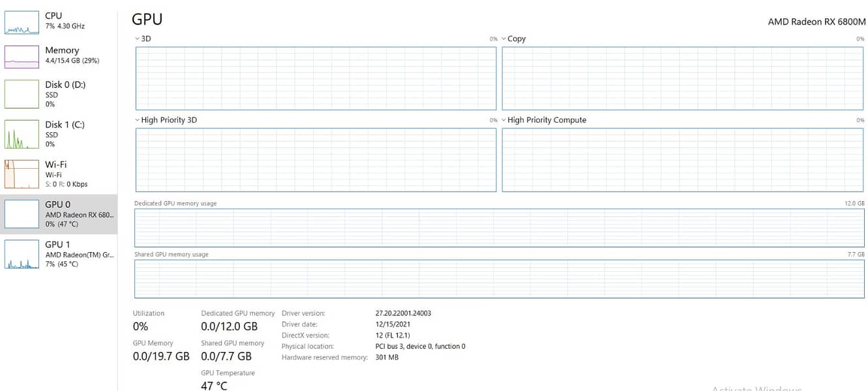
Task: Open the 3D engine selector dropdown
Action: pyautogui.click(x=142, y=39)
